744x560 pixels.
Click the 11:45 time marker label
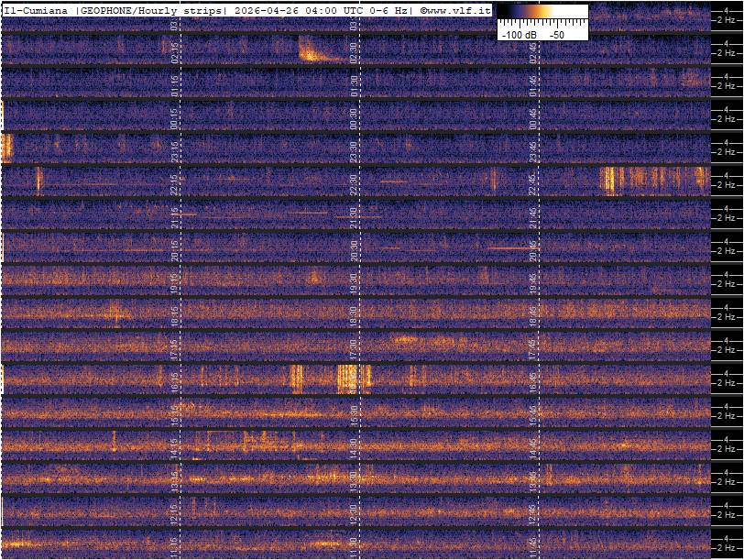click(533, 544)
